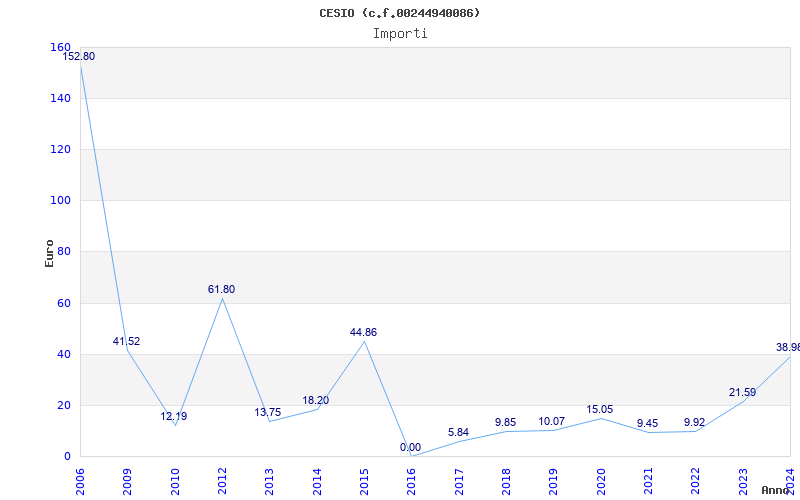The height and width of the screenshot is (500, 800).
Task: Select the 38.98 data label
Action: [x=788, y=347]
